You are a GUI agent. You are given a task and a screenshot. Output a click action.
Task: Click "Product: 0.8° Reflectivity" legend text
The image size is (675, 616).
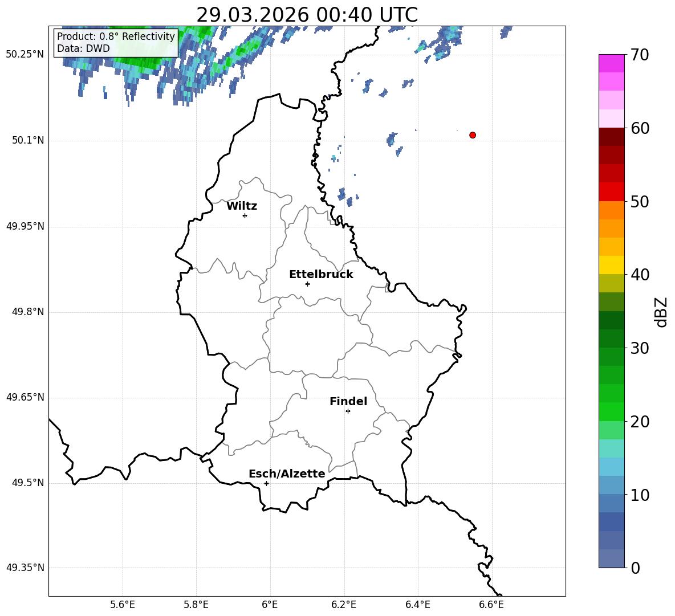coord(116,36)
